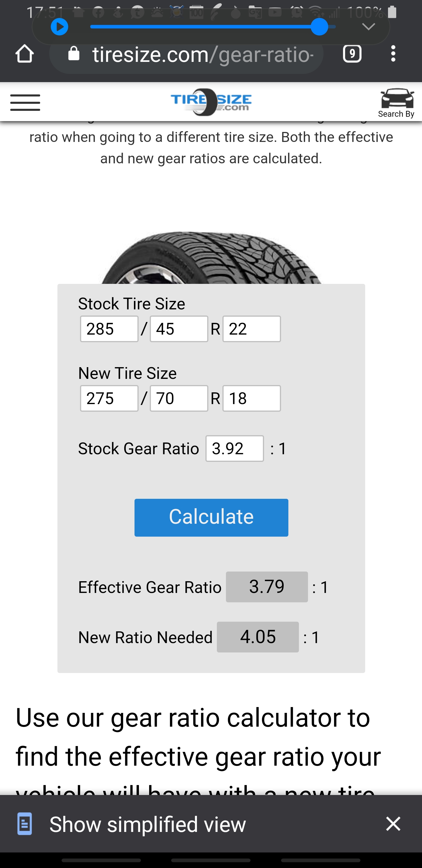The image size is (422, 868).
Task: Open Chrome home page icon
Action: point(25,54)
